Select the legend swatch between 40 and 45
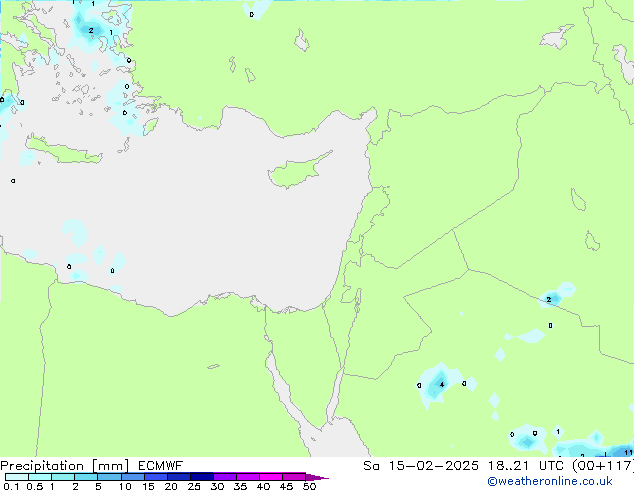Viewport: 634px width, 490px height. tap(271, 477)
